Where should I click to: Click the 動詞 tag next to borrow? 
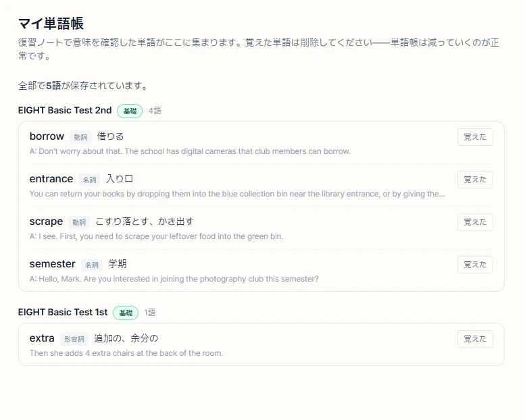coord(80,137)
